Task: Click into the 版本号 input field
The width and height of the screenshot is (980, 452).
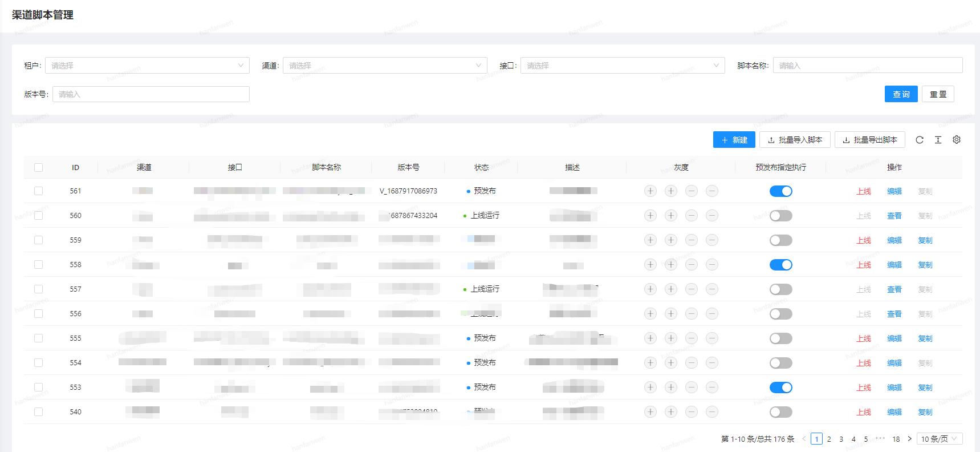Action: click(x=151, y=94)
